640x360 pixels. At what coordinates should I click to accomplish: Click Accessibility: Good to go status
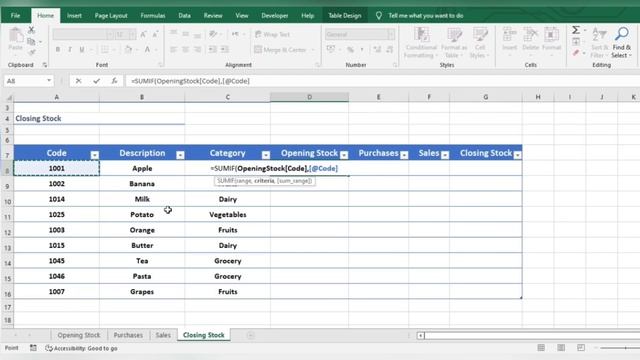[x=82, y=348]
